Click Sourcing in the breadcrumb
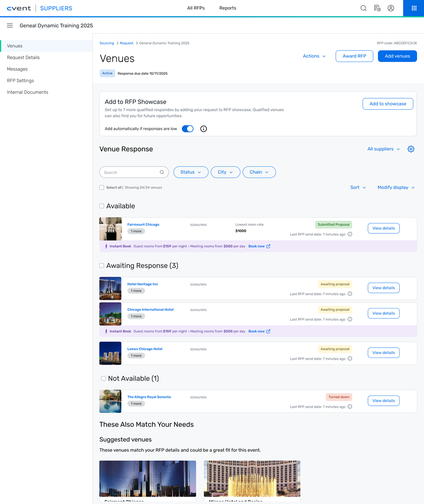The image size is (424, 504). pyautogui.click(x=107, y=43)
